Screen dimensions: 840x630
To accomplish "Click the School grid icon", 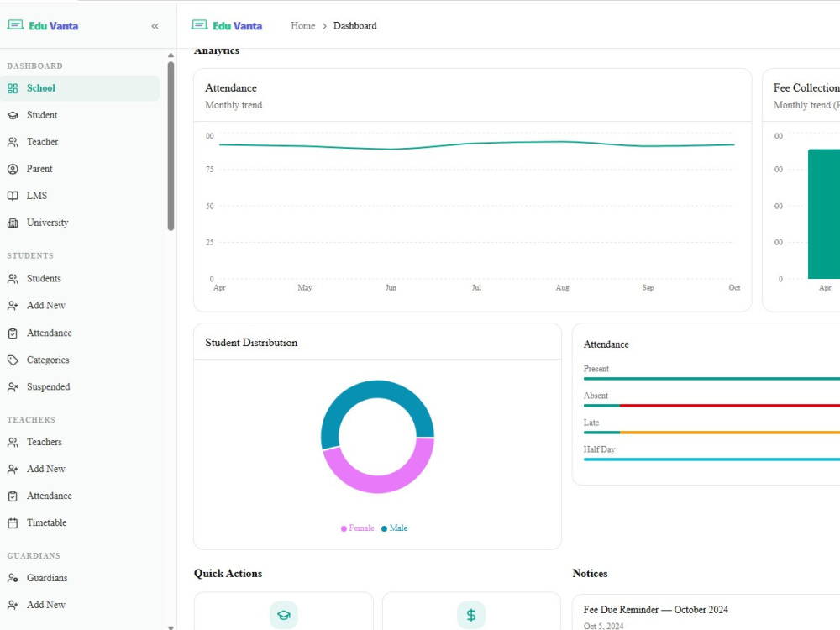I will coord(13,88).
